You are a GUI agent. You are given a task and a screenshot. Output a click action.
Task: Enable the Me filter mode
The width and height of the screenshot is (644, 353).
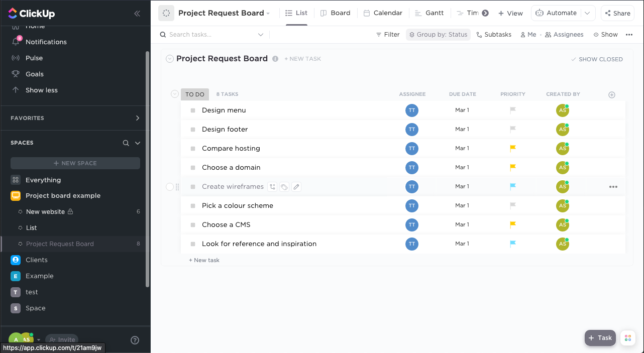(528, 34)
